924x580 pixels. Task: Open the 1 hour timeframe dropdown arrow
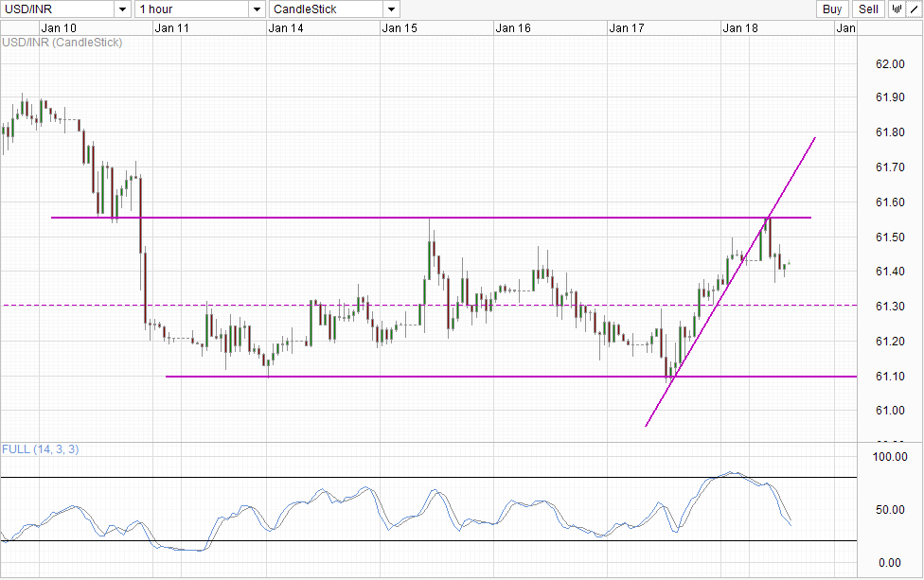click(x=257, y=9)
